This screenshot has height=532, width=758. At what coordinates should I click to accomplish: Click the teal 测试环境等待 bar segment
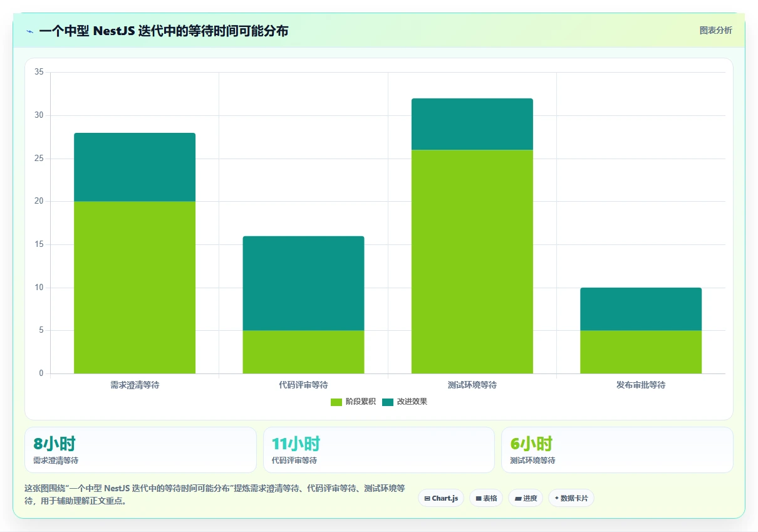pos(472,124)
